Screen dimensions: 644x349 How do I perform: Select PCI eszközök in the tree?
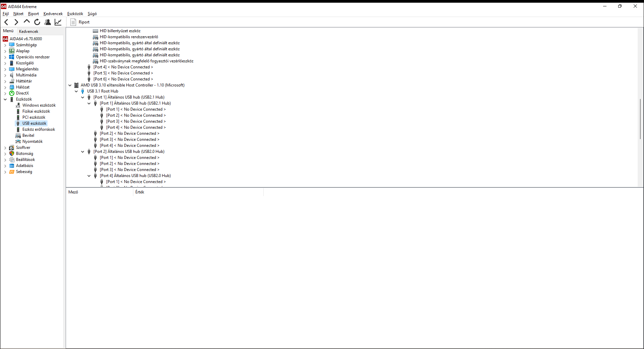34,117
